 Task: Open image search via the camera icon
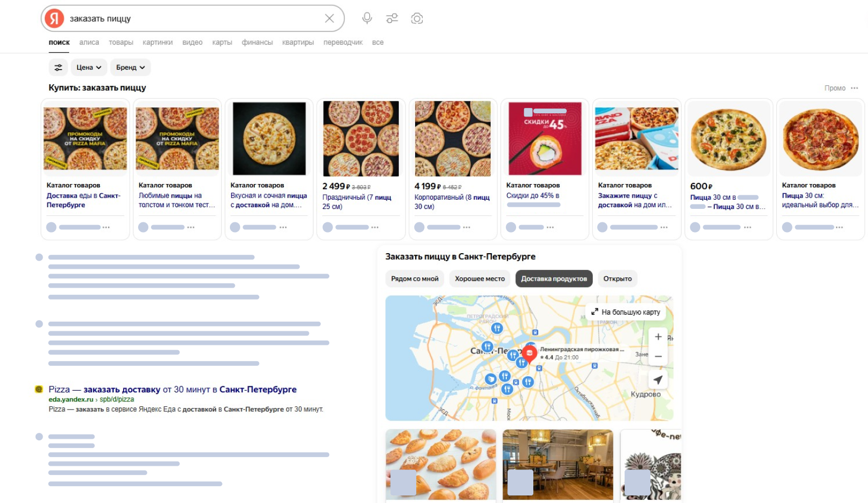(417, 18)
